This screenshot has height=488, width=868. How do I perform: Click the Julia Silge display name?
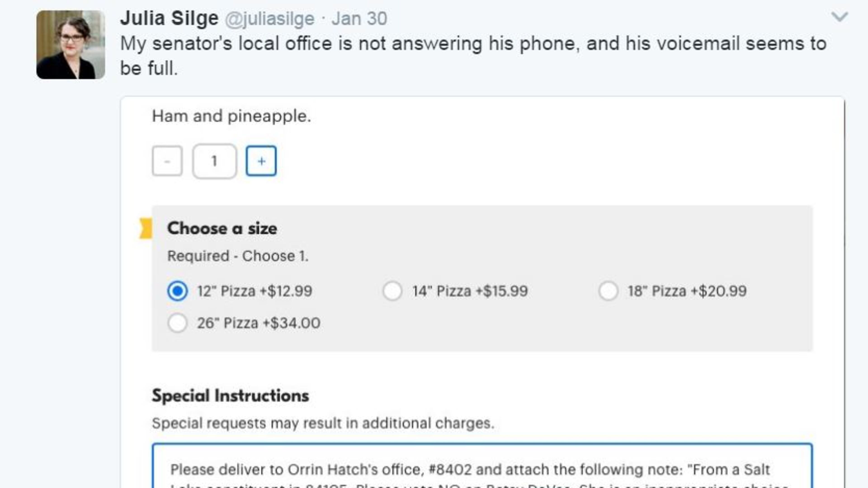[x=169, y=18]
